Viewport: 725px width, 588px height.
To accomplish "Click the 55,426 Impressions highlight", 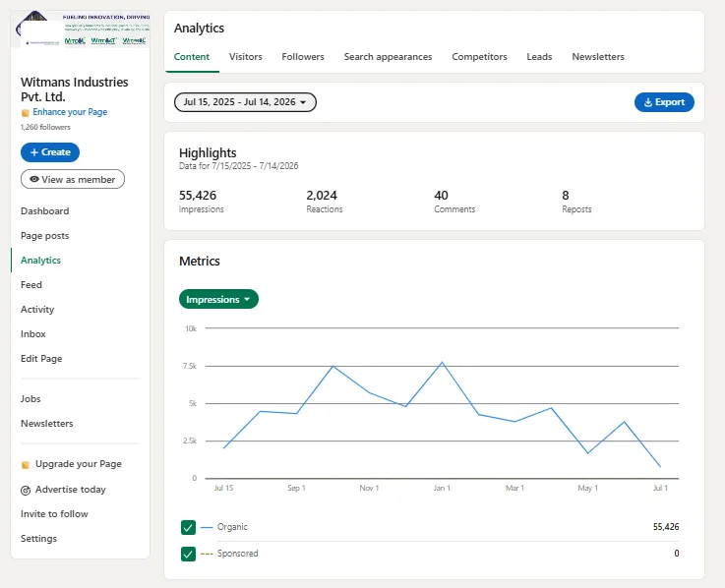I will (201, 202).
